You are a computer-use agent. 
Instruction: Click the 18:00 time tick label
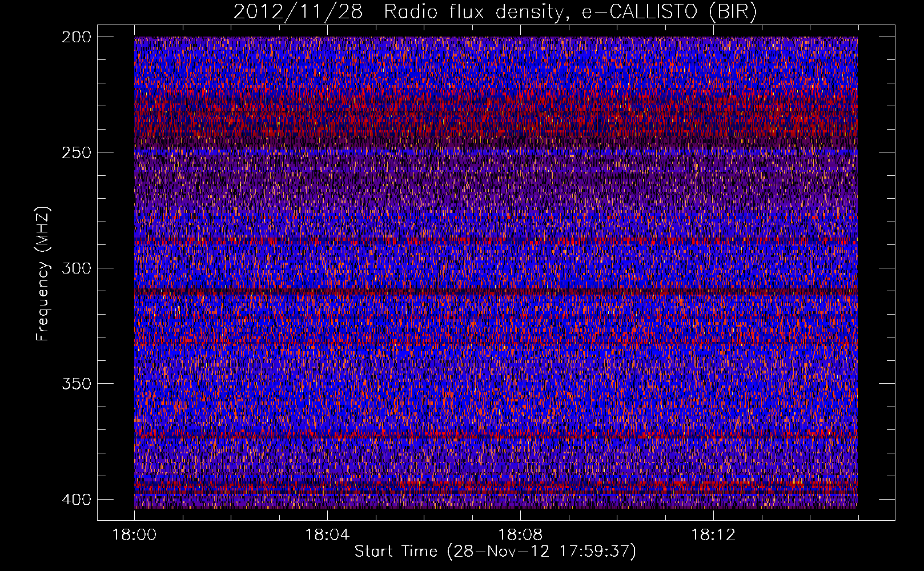click(134, 535)
